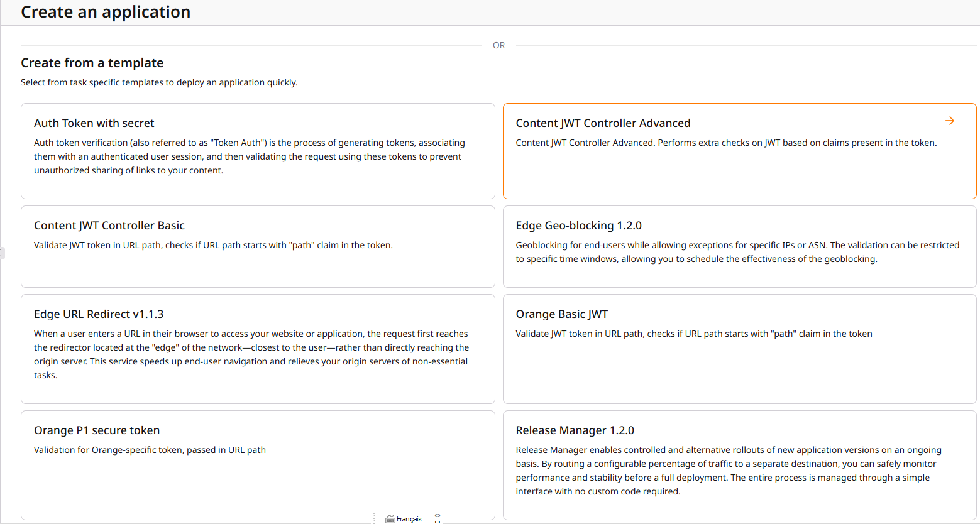Select the Content JWT Controller Basic template

(258, 246)
